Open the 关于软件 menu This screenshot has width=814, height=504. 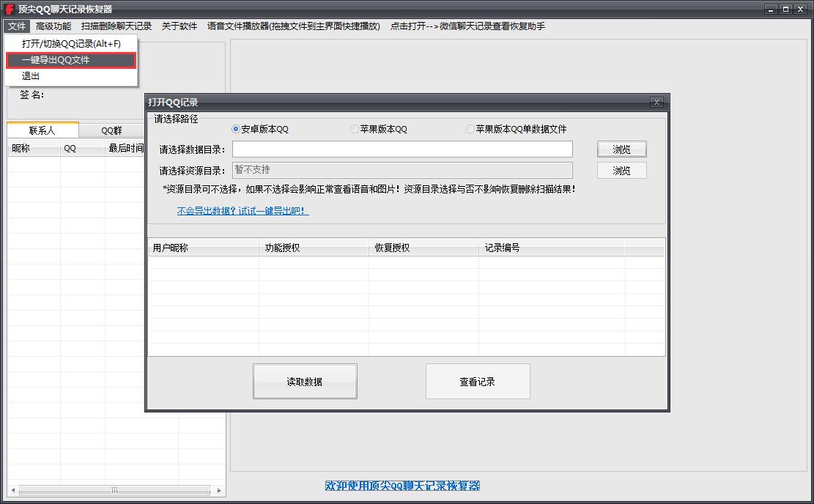click(x=179, y=26)
